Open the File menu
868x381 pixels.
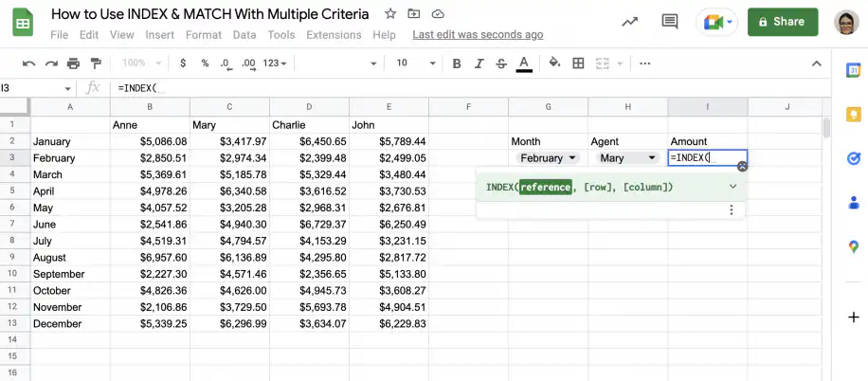(x=59, y=35)
